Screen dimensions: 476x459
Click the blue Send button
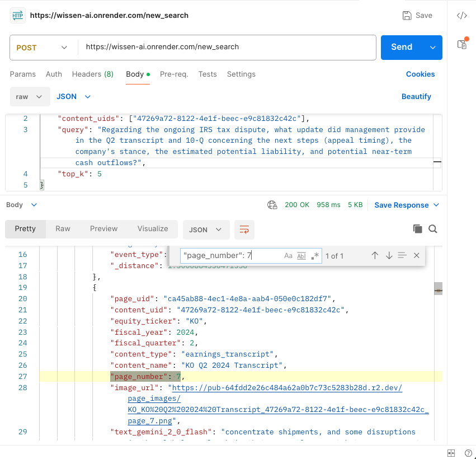tap(402, 47)
